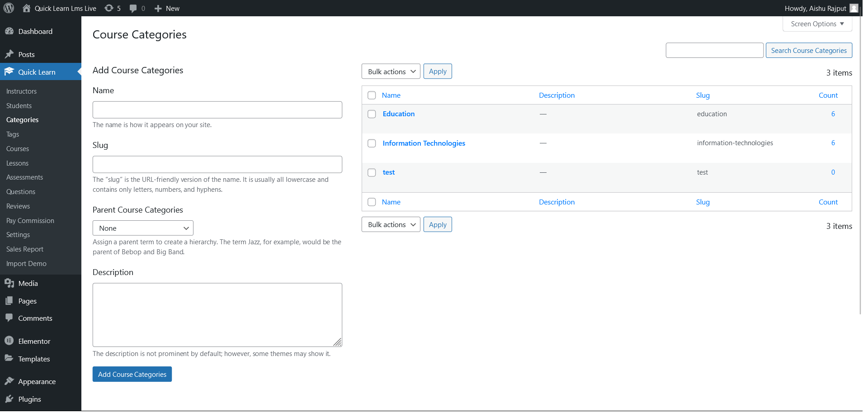868x413 pixels.
Task: Check the Education row checkbox
Action: click(x=372, y=114)
